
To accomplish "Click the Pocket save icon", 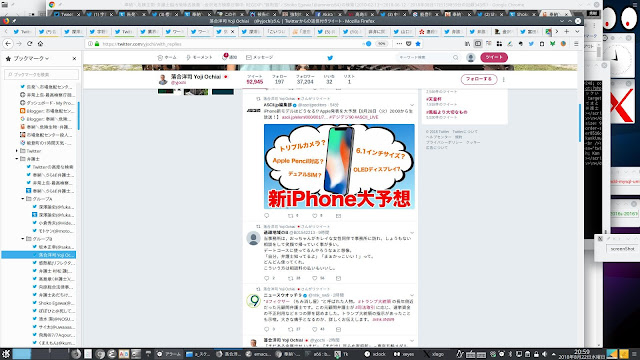I will [409, 44].
